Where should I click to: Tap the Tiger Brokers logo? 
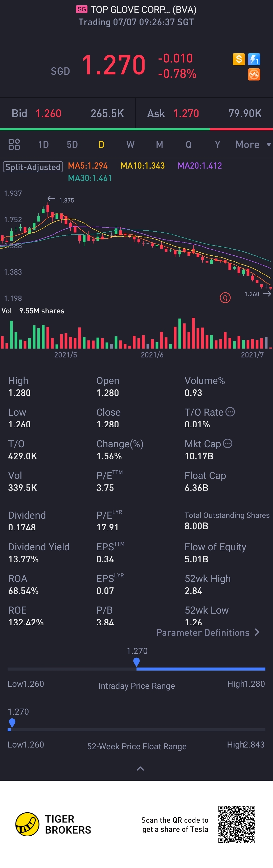click(28, 824)
